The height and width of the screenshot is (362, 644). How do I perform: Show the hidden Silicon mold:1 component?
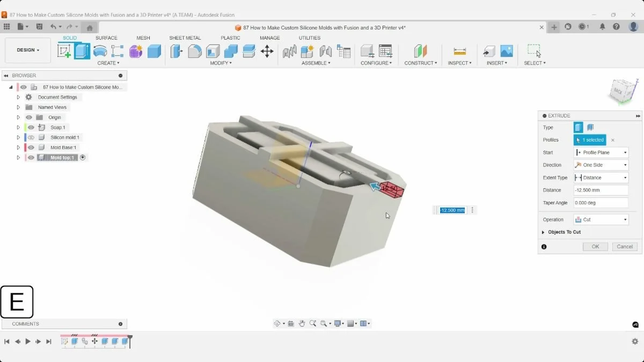[31, 137]
